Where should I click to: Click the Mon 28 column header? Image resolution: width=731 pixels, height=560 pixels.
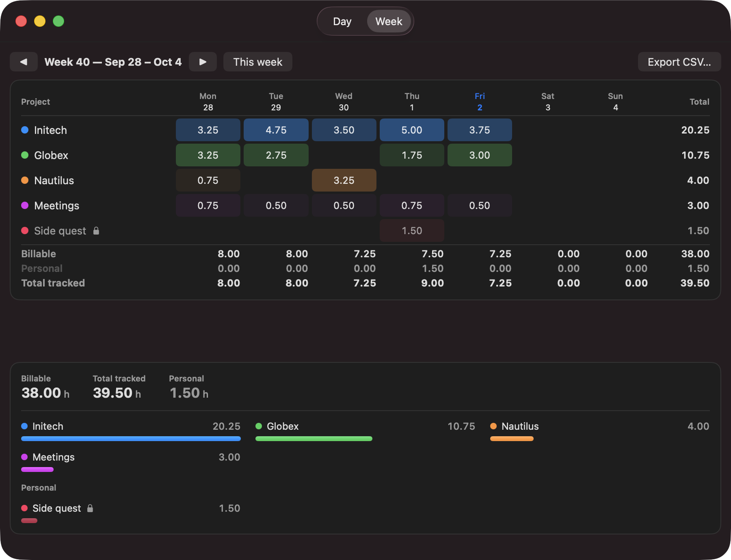pos(208,101)
